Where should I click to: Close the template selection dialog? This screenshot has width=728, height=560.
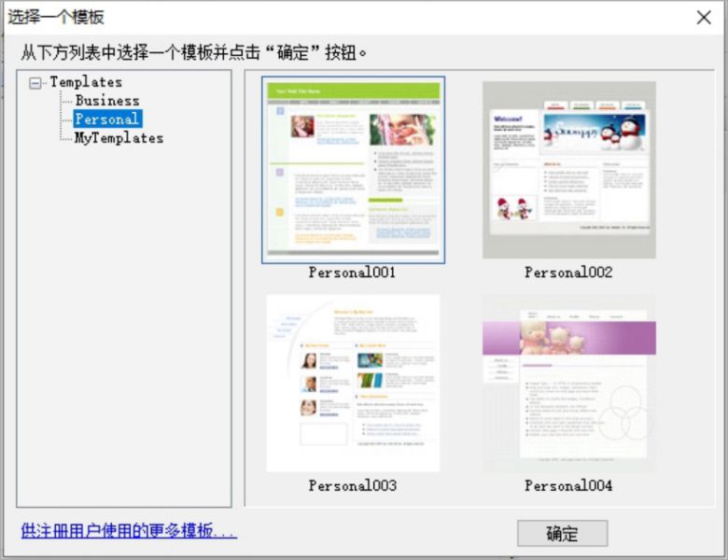click(704, 17)
